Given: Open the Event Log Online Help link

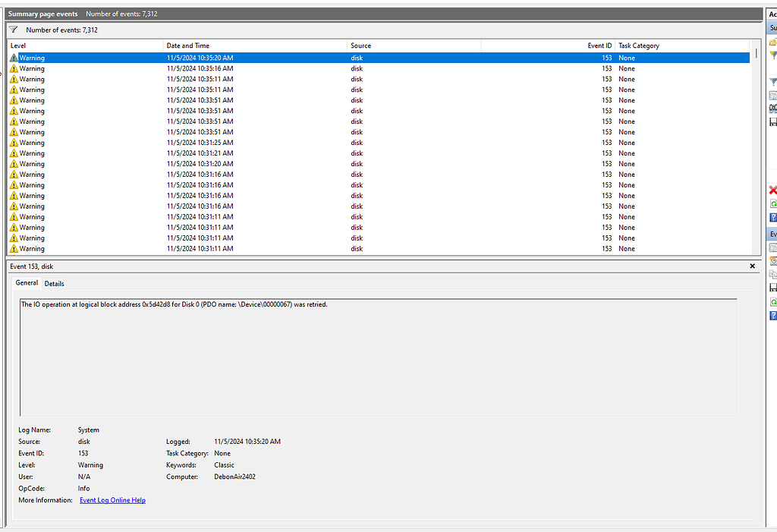Looking at the screenshot, I should pyautogui.click(x=112, y=499).
